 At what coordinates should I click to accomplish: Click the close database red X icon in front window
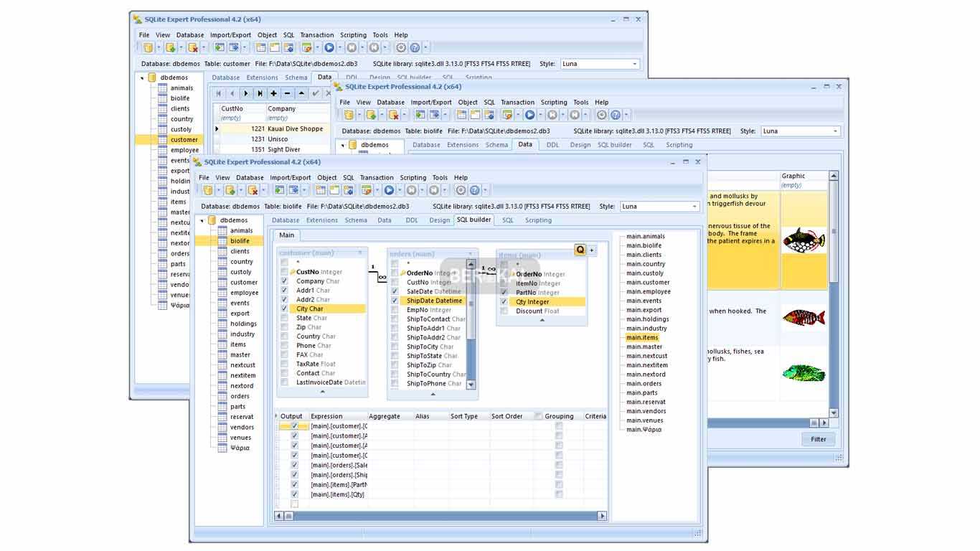click(x=253, y=190)
